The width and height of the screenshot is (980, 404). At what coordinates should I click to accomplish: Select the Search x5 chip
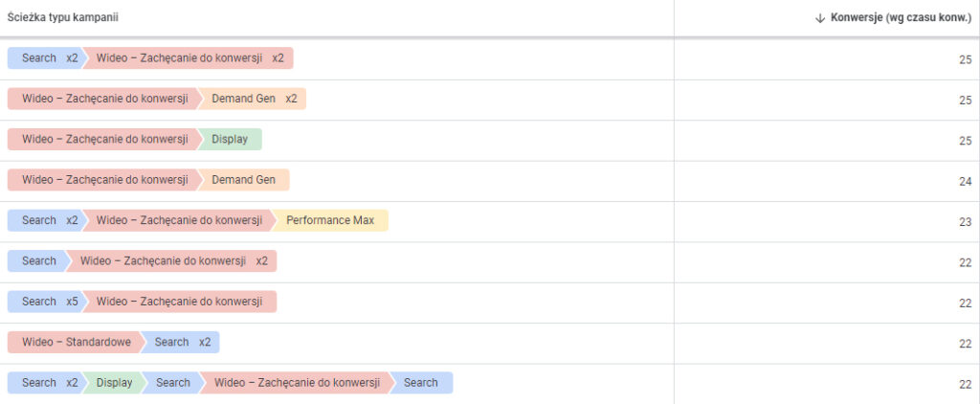[x=44, y=302]
